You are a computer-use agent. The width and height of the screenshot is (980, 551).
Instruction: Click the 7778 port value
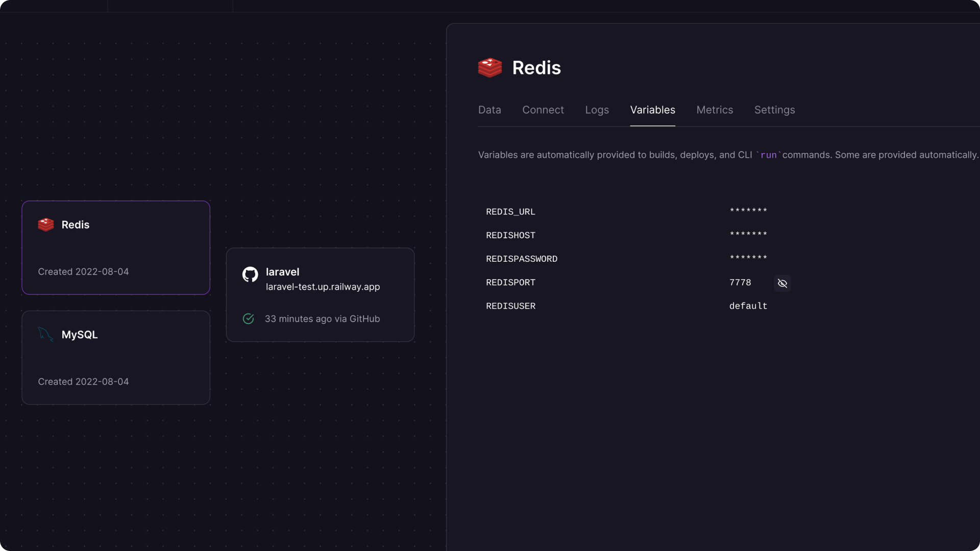point(740,282)
